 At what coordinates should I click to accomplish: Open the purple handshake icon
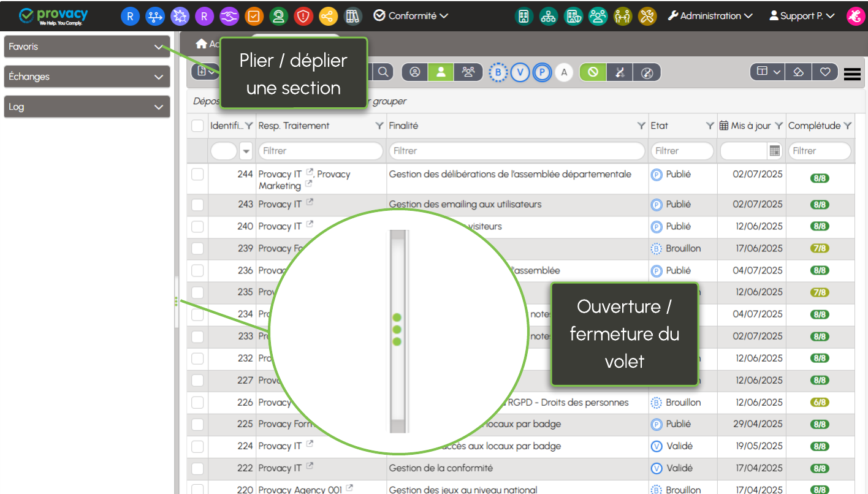[229, 16]
